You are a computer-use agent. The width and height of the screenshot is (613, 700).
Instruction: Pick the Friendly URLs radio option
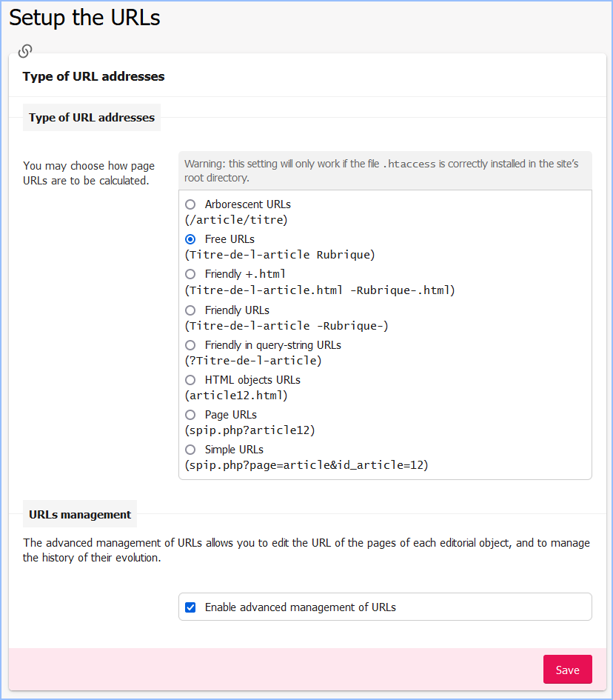pyautogui.click(x=190, y=310)
